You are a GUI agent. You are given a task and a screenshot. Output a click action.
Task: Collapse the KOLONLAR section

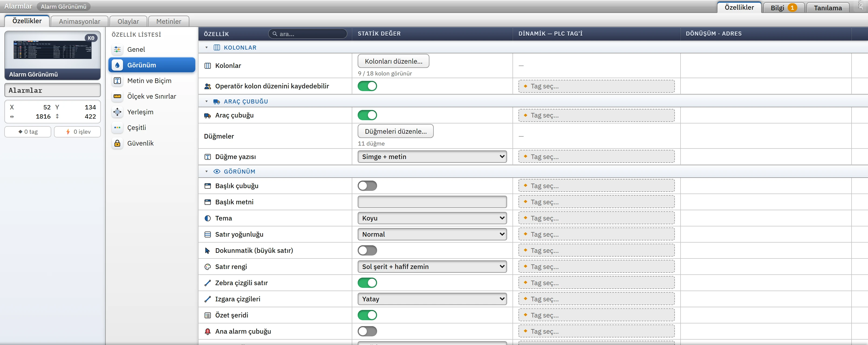pyautogui.click(x=207, y=47)
